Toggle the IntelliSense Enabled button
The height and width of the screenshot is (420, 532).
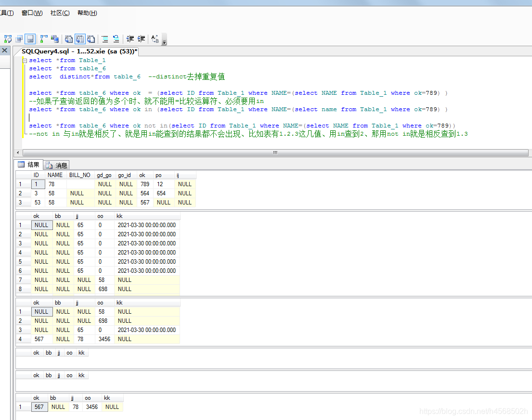tap(30, 39)
